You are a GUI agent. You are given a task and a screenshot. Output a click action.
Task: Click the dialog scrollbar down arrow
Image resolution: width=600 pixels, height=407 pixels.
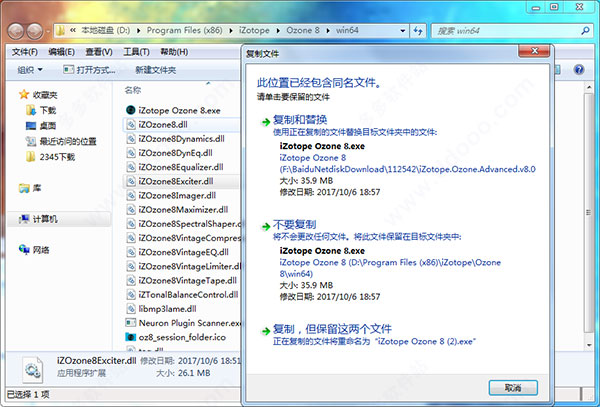pyautogui.click(x=589, y=345)
